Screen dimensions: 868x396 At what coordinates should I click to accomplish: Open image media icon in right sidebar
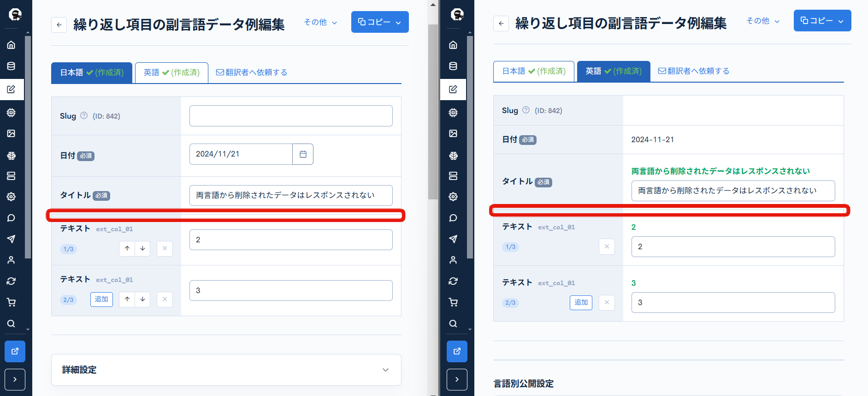click(453, 133)
